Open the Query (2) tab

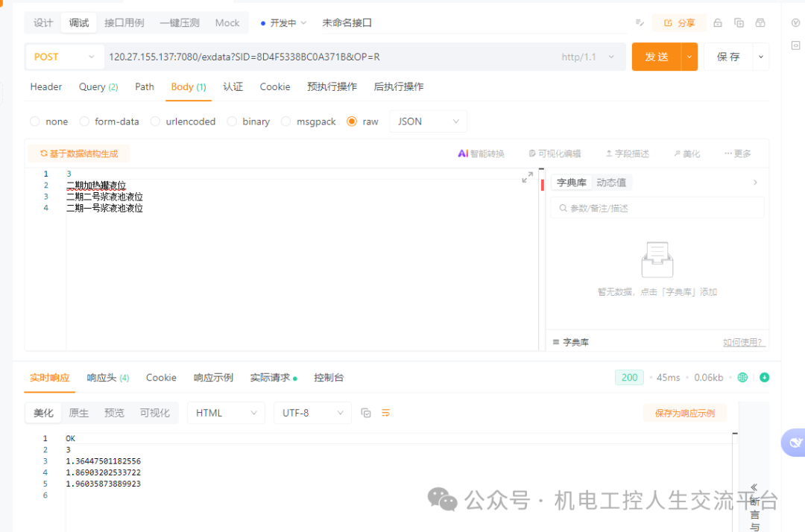coord(98,86)
